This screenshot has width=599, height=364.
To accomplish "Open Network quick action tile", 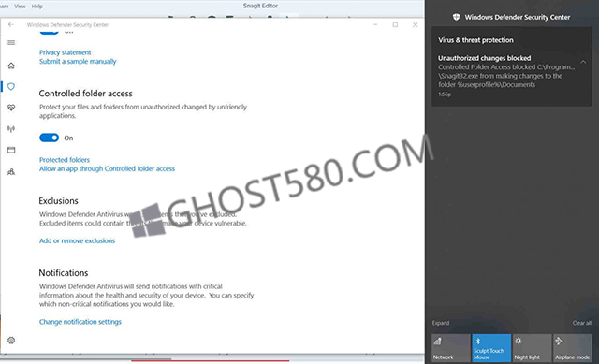I will click(x=451, y=348).
